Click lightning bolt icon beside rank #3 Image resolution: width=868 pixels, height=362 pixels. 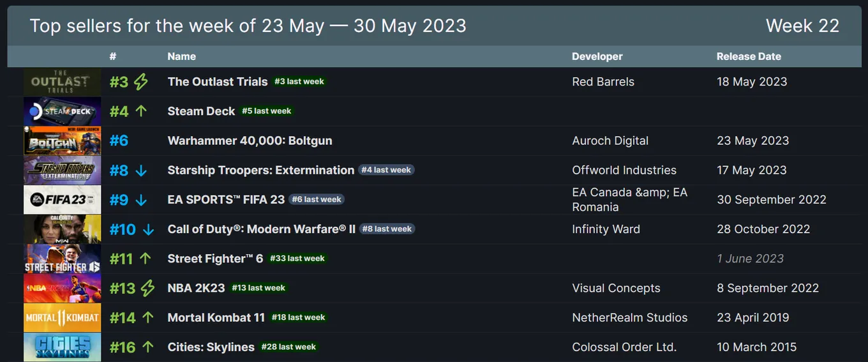(x=141, y=82)
